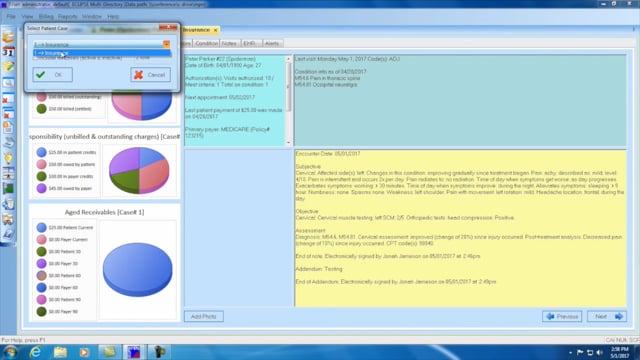The width and height of the screenshot is (640, 360).
Task: Switch to the Alerts tab
Action: coord(272,43)
